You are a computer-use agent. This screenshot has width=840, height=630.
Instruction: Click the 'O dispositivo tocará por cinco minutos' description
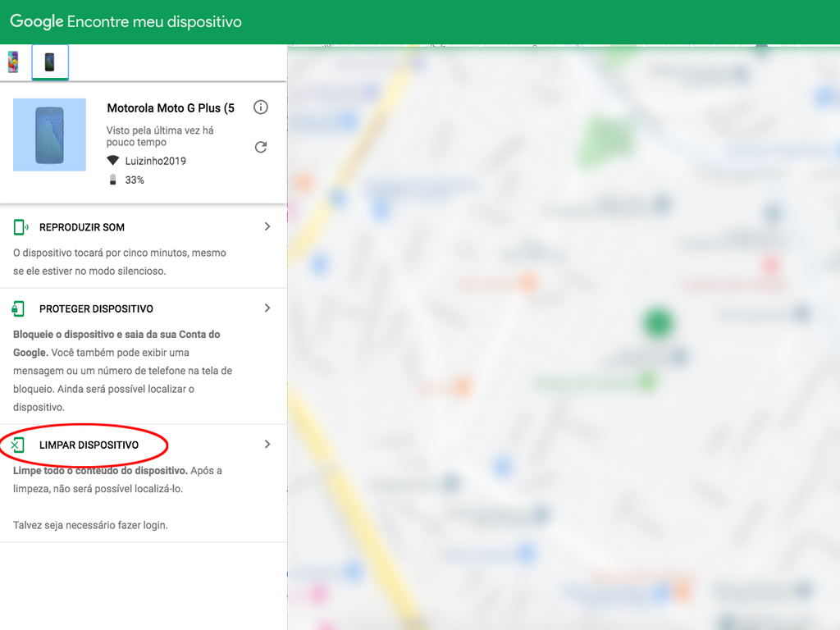click(x=120, y=262)
